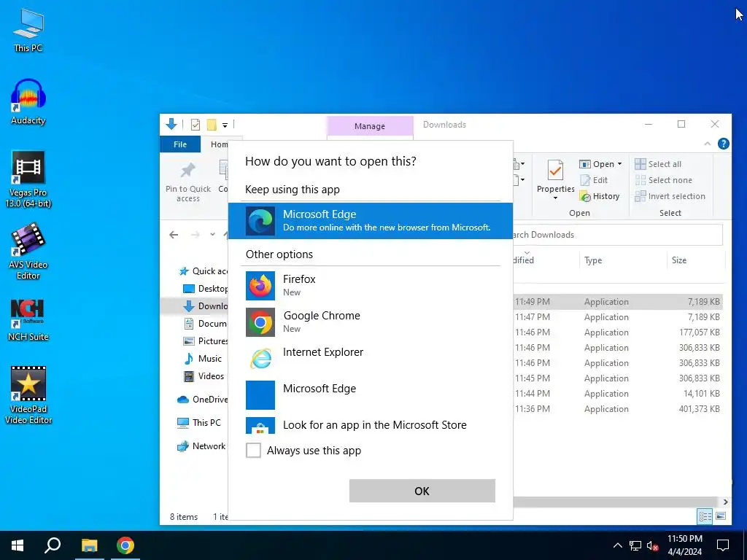Open Explorer Help question mark icon
This screenshot has width=747, height=560.
pyautogui.click(x=723, y=144)
